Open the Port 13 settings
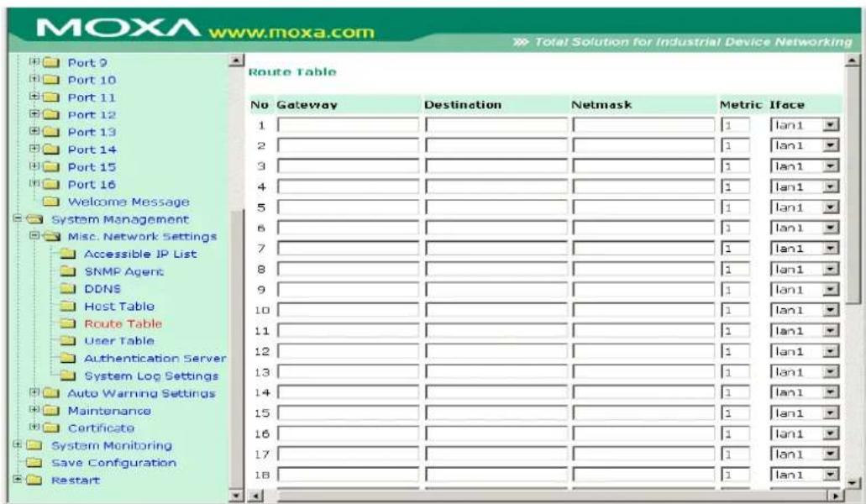Viewport: 866px width, 504px height. (x=92, y=133)
